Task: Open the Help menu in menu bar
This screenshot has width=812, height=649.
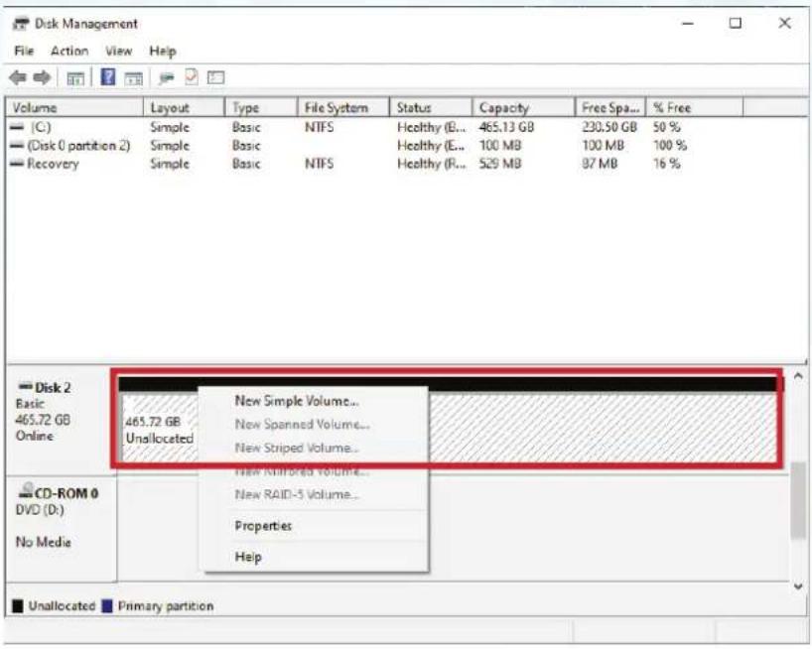Action: coord(163,51)
